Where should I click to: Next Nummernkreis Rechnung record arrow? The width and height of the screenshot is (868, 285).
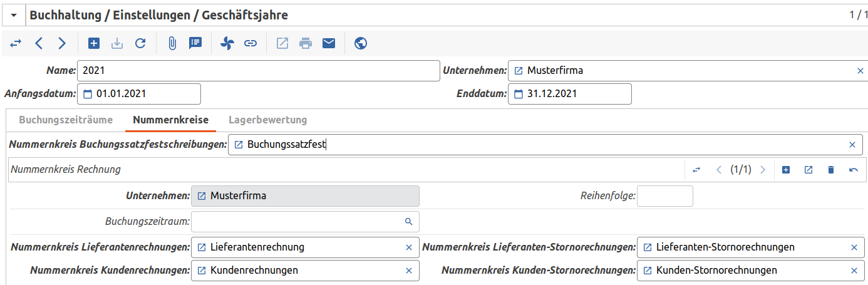click(763, 170)
